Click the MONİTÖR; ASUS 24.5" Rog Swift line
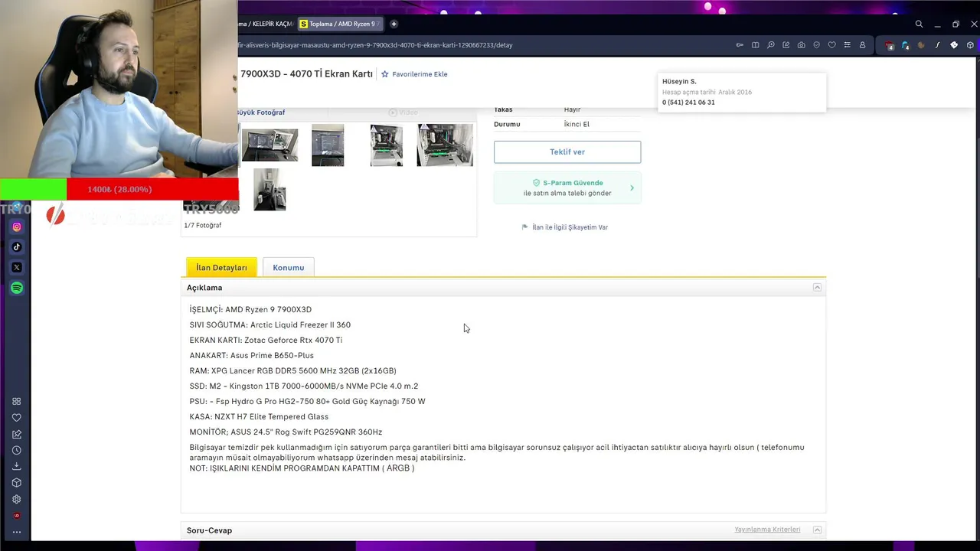This screenshot has height=551, width=980. 286,432
